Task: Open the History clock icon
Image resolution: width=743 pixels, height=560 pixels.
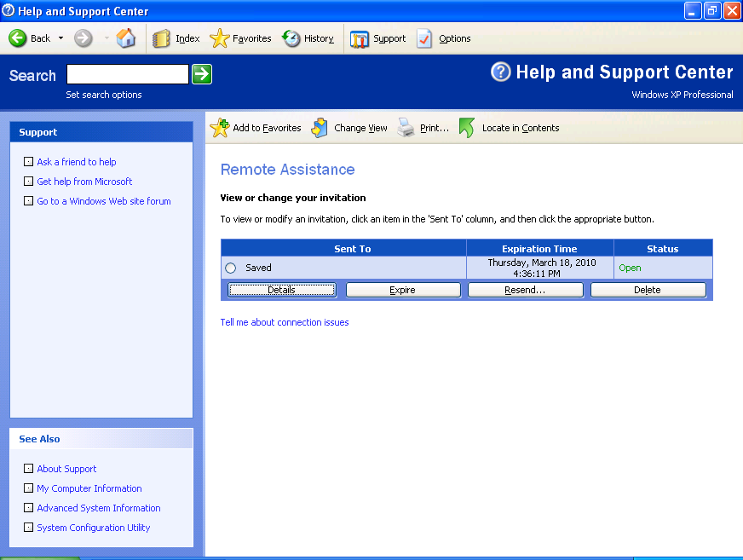Action: pyautogui.click(x=291, y=38)
